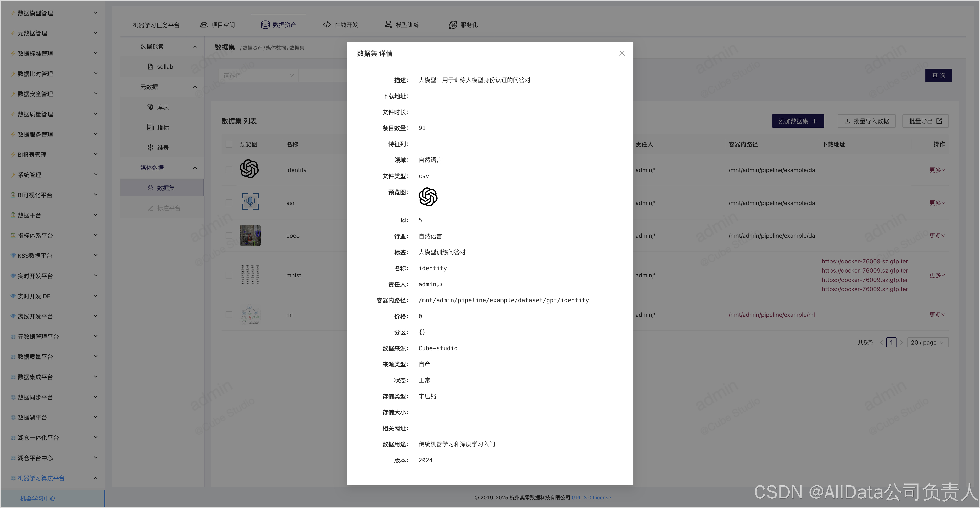Viewport: 980px width, 508px height.
Task: Check the ml row checkbox
Action: click(229, 315)
